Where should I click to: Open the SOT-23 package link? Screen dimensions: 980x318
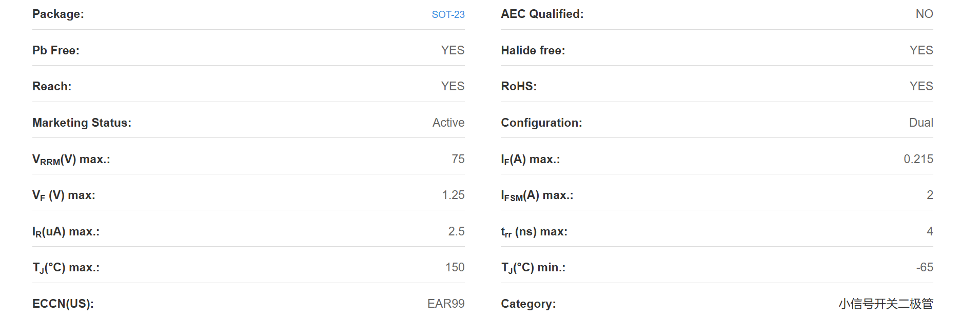coord(448,14)
